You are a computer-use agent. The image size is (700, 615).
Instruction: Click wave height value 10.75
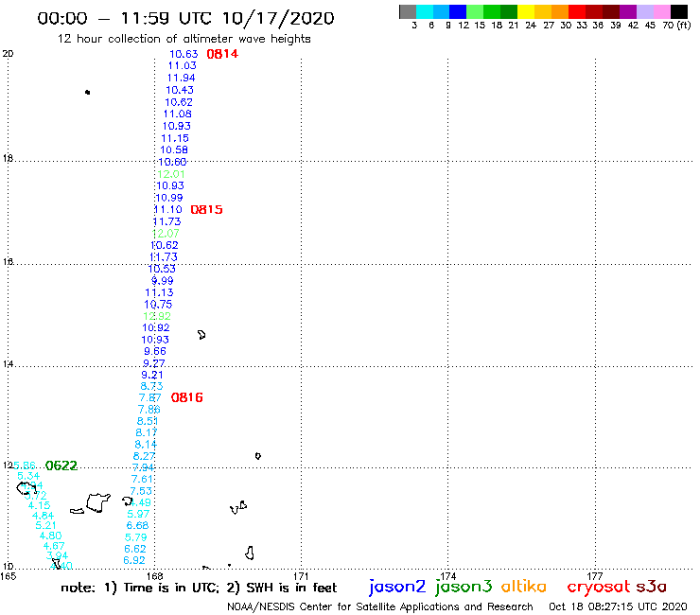coord(158,305)
